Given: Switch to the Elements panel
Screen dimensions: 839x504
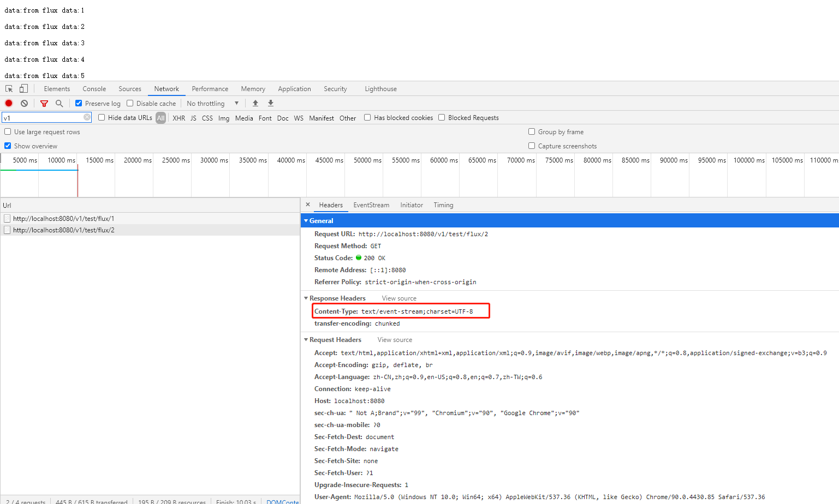Looking at the screenshot, I should pos(57,89).
